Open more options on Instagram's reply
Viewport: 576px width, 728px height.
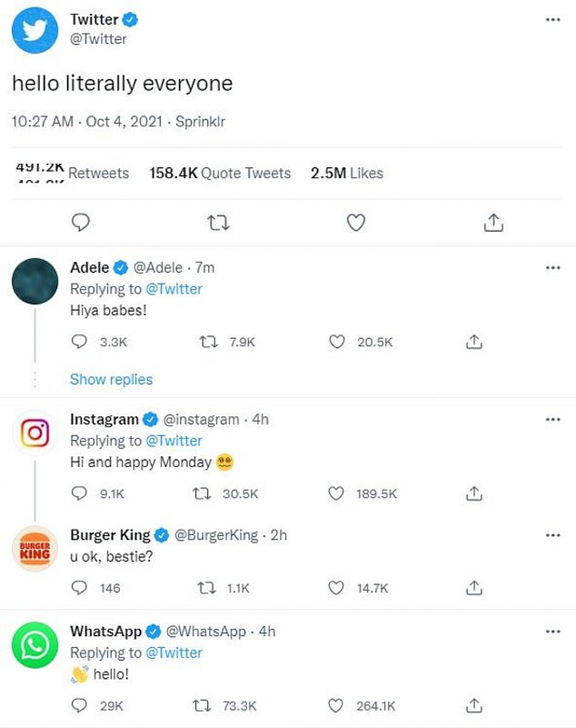click(552, 419)
